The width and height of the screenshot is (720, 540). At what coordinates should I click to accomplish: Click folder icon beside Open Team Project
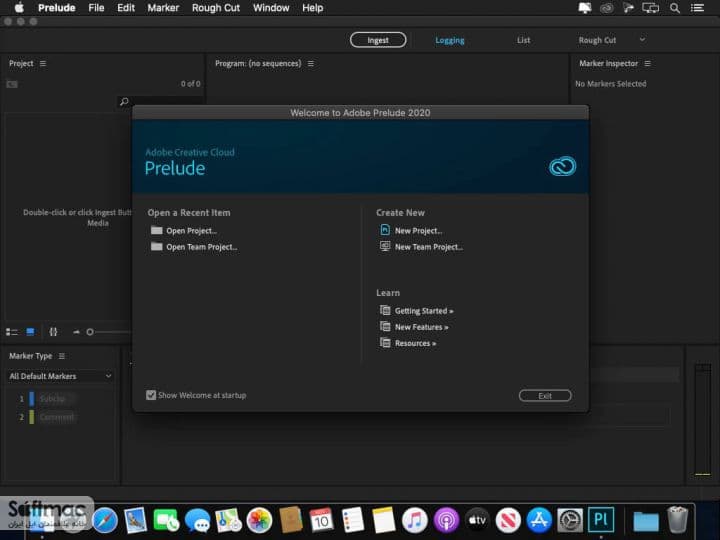point(157,247)
